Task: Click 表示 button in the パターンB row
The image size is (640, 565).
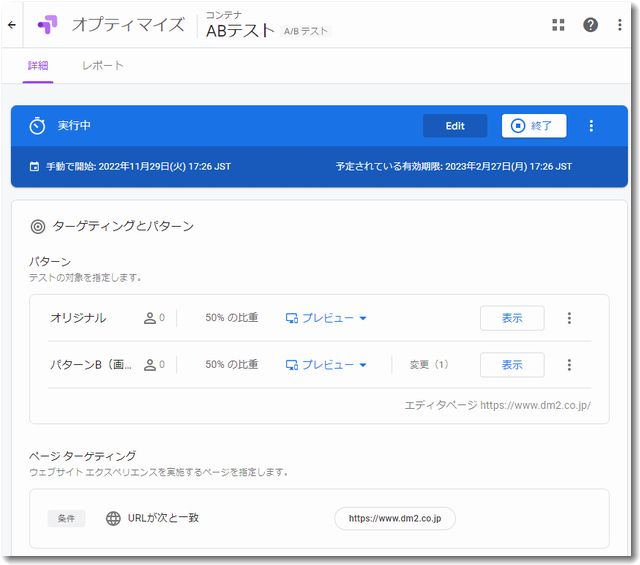Action: (x=512, y=365)
